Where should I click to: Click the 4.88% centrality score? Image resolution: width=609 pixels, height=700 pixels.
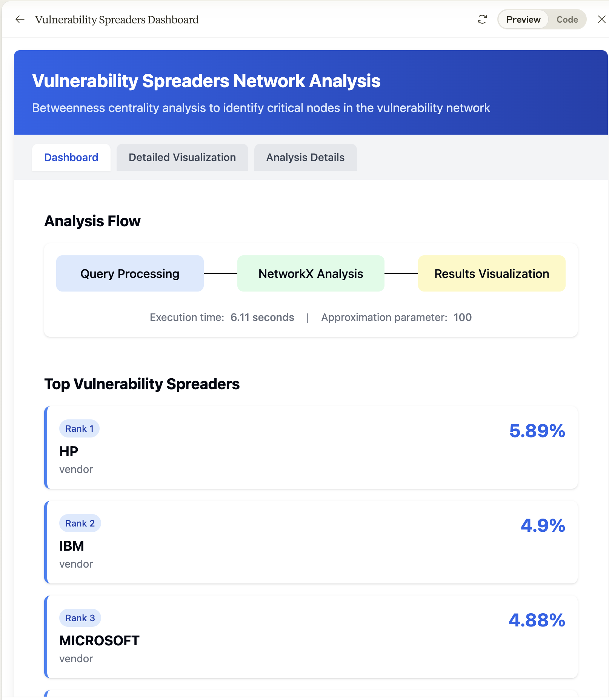537,620
